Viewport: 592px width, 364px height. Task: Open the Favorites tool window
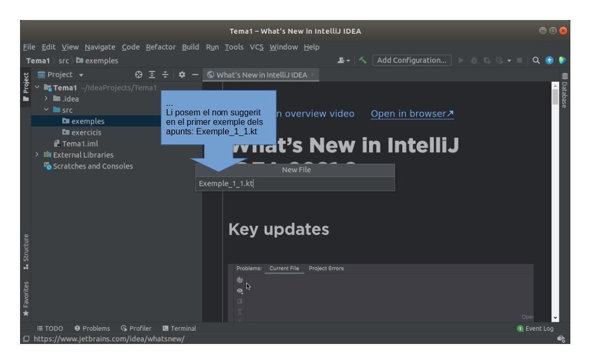26,299
